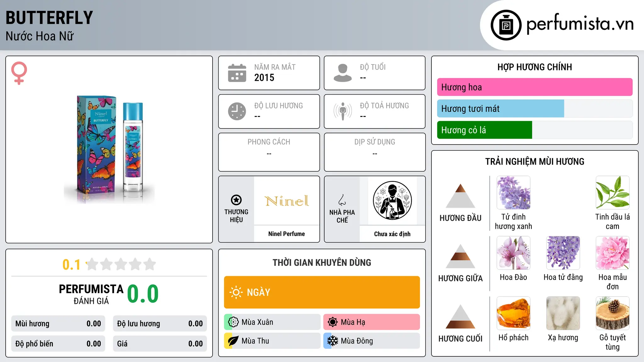Open the Ninel Perfume brand link
Image resolution: width=644 pixels, height=362 pixels.
click(x=286, y=234)
